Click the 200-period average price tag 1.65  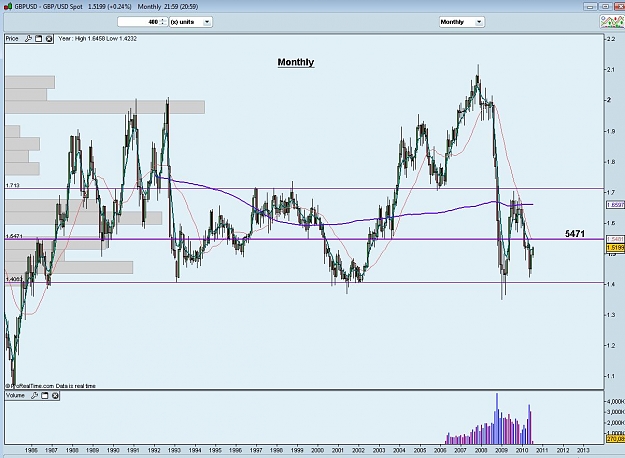coord(615,204)
